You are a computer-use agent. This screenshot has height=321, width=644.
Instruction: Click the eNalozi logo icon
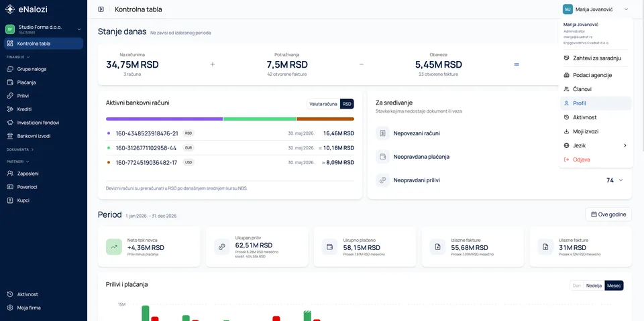(x=10, y=9)
